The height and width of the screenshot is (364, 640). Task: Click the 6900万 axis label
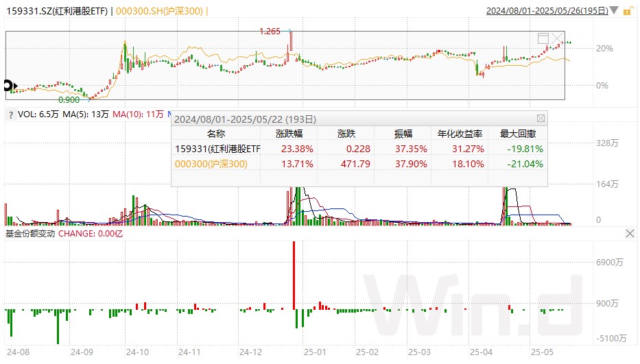[x=609, y=263]
